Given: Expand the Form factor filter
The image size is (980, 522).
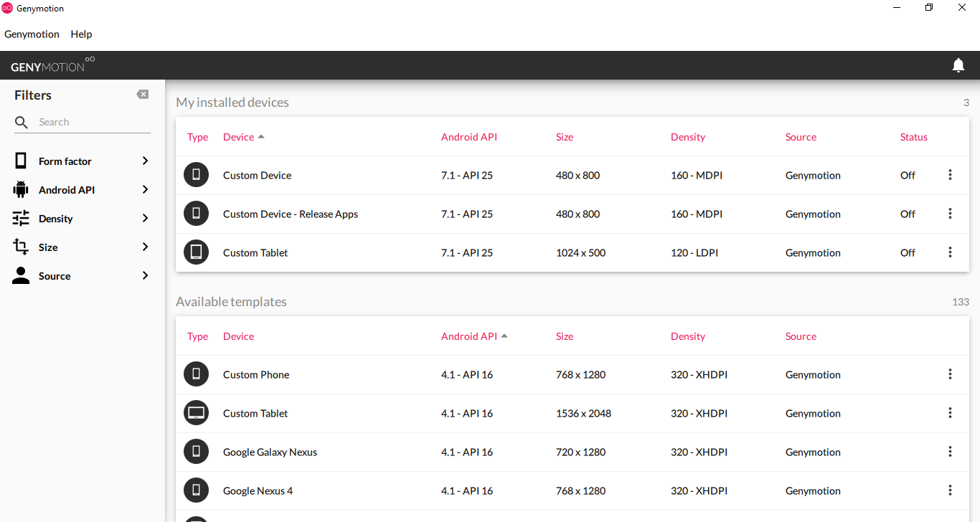Looking at the screenshot, I should pyautogui.click(x=145, y=161).
